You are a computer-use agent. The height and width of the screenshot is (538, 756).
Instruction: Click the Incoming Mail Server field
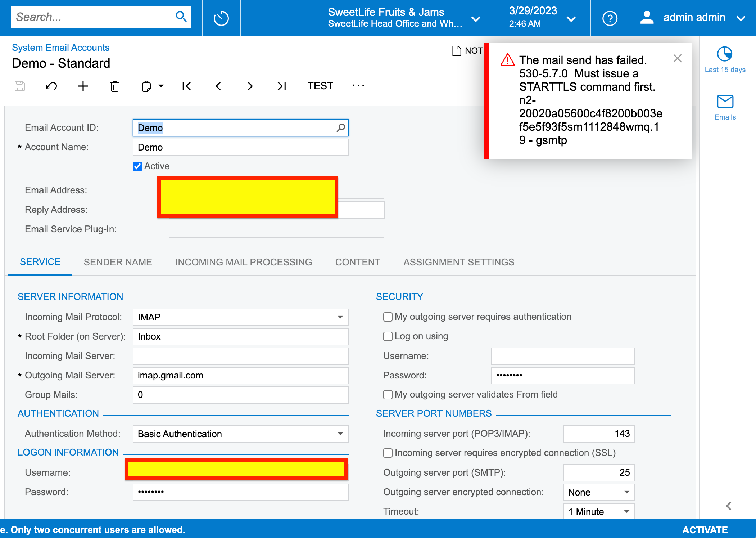[240, 356]
